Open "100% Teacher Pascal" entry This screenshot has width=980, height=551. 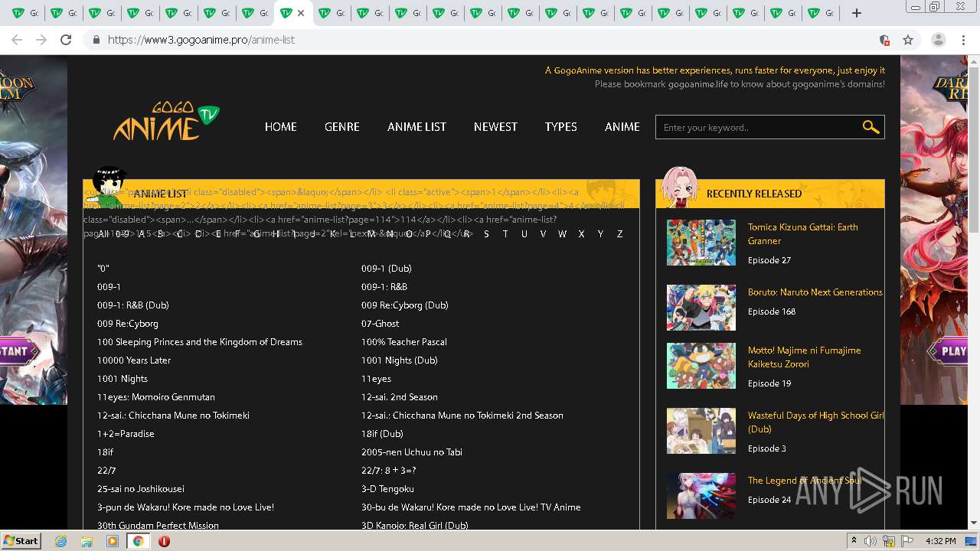403,342
